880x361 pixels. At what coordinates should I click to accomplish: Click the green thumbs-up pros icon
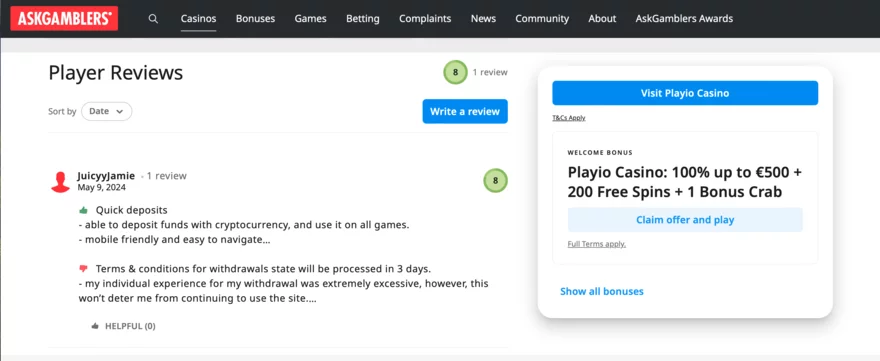[84, 210]
